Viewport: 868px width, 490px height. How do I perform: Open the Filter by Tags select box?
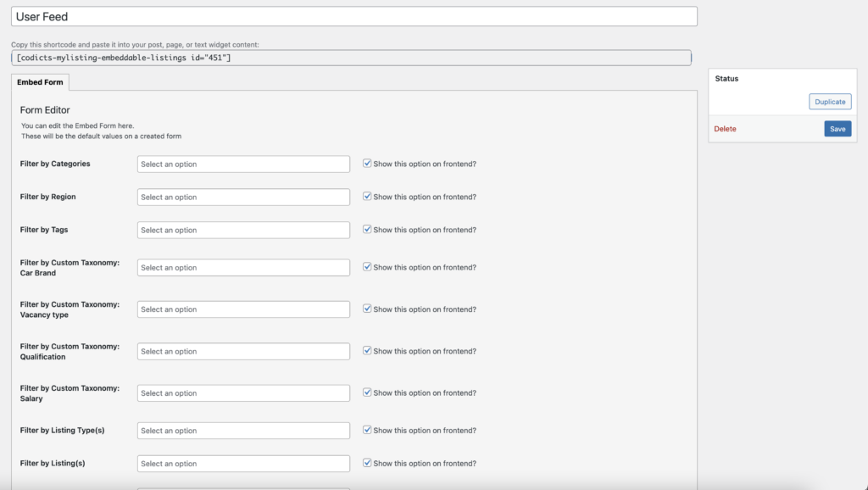point(243,230)
